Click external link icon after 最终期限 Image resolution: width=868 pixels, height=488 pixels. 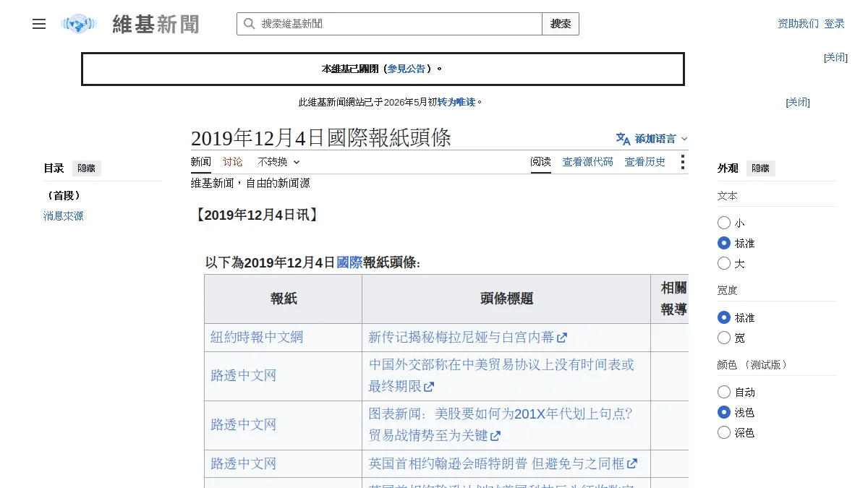(429, 387)
